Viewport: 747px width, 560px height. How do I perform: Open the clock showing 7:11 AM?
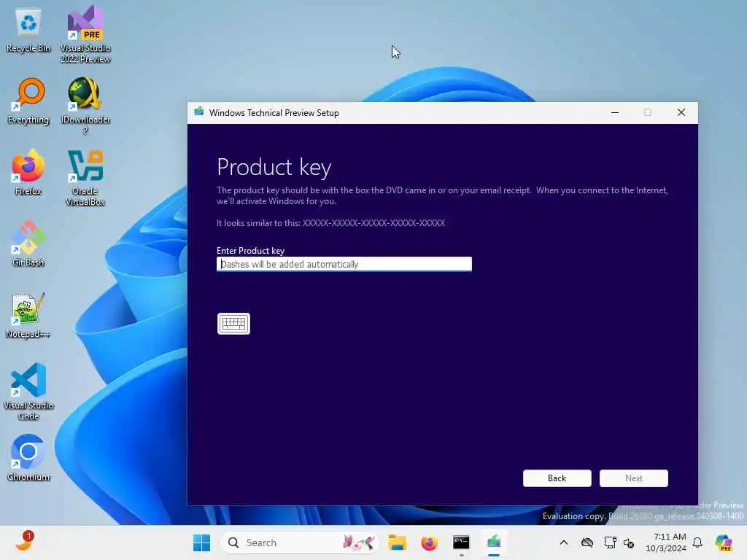pos(666,542)
